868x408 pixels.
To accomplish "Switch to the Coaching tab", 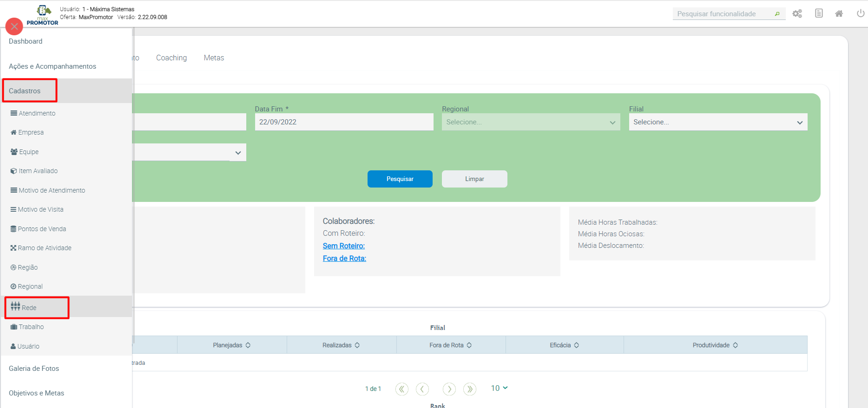I will pyautogui.click(x=171, y=58).
